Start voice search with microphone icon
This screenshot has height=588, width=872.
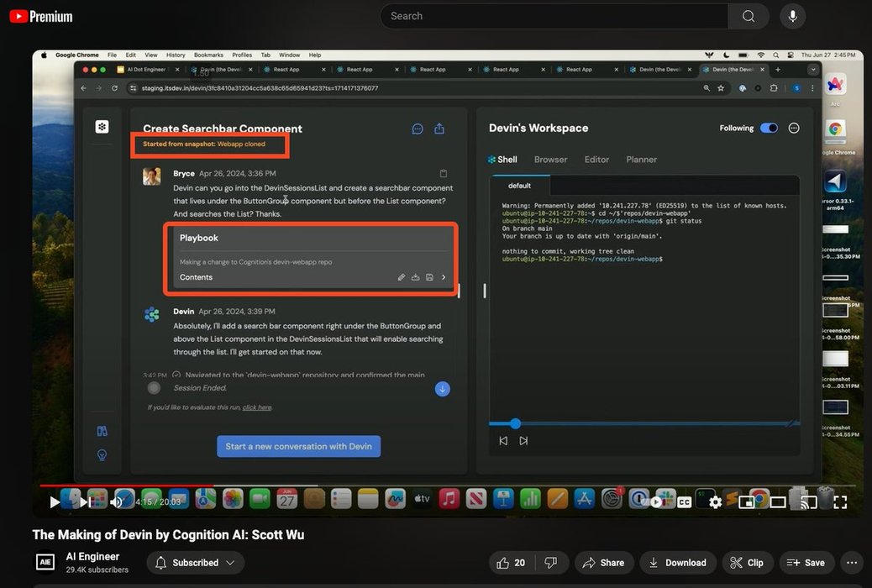pos(792,16)
